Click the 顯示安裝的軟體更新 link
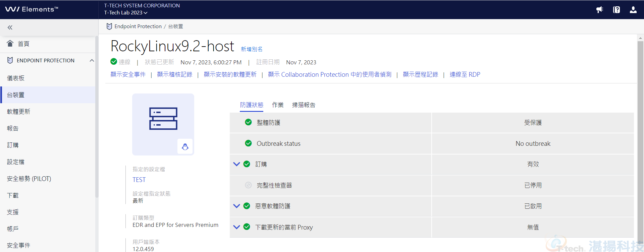This screenshot has width=644, height=252. coord(230,74)
